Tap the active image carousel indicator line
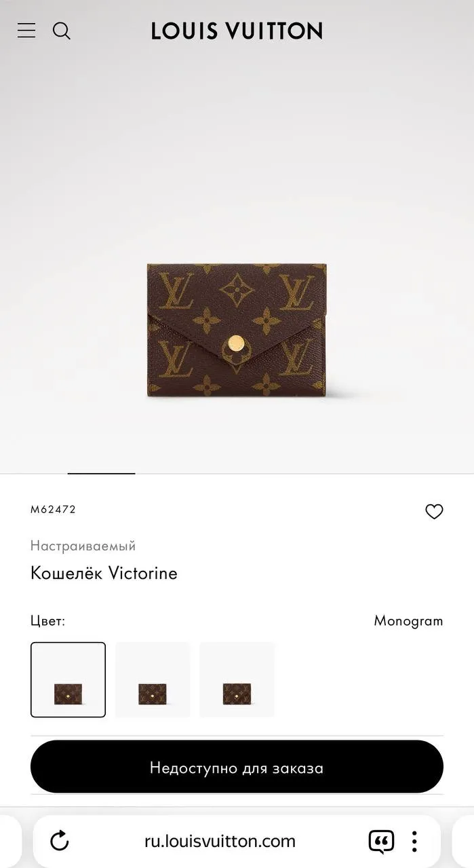 coord(101,473)
